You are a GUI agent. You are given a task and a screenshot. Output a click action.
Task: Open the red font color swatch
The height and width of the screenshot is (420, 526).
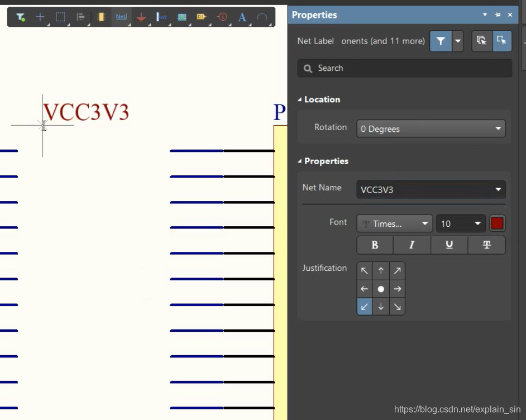pos(497,223)
